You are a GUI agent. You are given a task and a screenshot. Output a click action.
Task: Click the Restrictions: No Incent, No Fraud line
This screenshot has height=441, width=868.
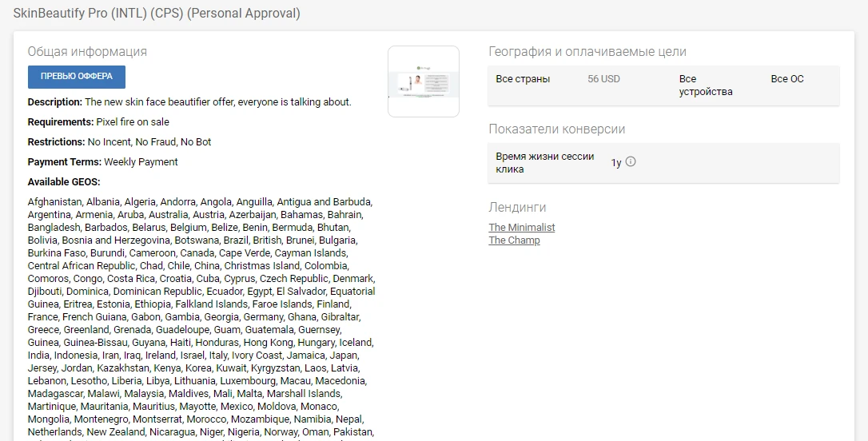coord(120,141)
